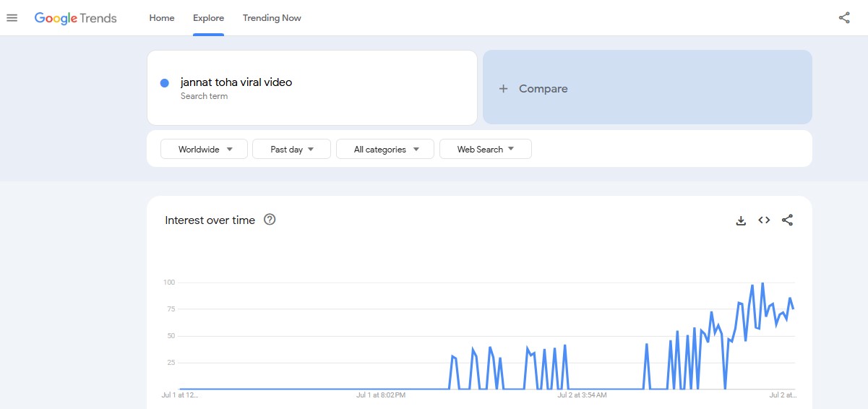Click the plus icon in Compare box
The height and width of the screenshot is (409, 868).
pos(504,89)
